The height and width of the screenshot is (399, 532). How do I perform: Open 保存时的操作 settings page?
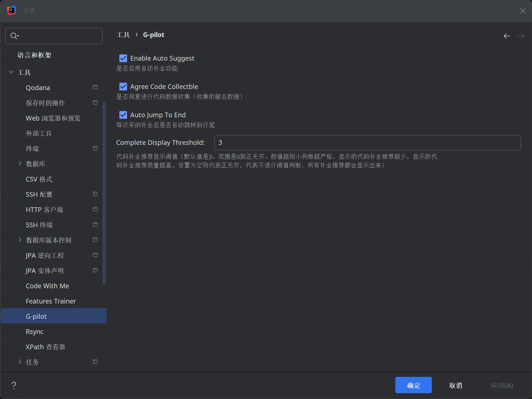point(54,103)
